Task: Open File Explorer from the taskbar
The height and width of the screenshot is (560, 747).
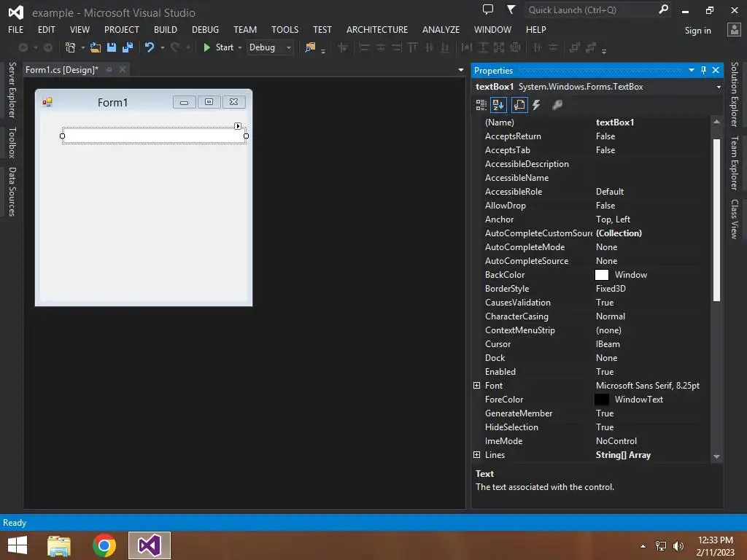Action: pyautogui.click(x=59, y=545)
